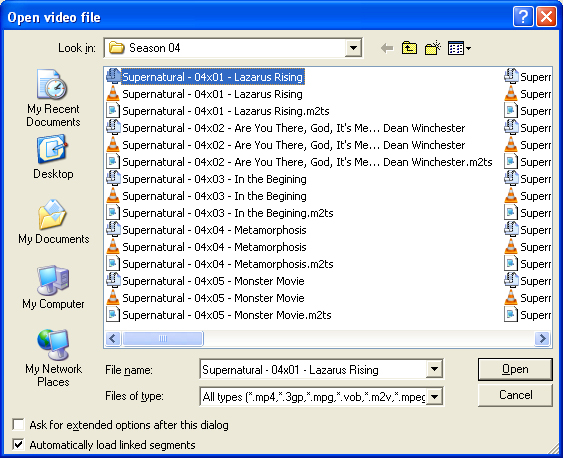Viewport: 563px width, 458px height.
Task: Click the Cancel button
Action: (515, 395)
